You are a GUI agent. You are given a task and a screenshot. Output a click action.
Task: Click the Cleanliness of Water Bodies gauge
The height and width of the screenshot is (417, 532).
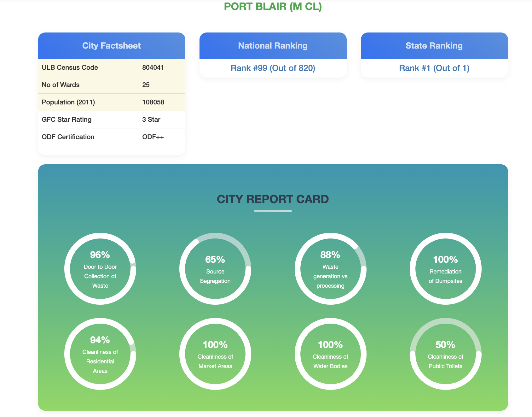330,354
